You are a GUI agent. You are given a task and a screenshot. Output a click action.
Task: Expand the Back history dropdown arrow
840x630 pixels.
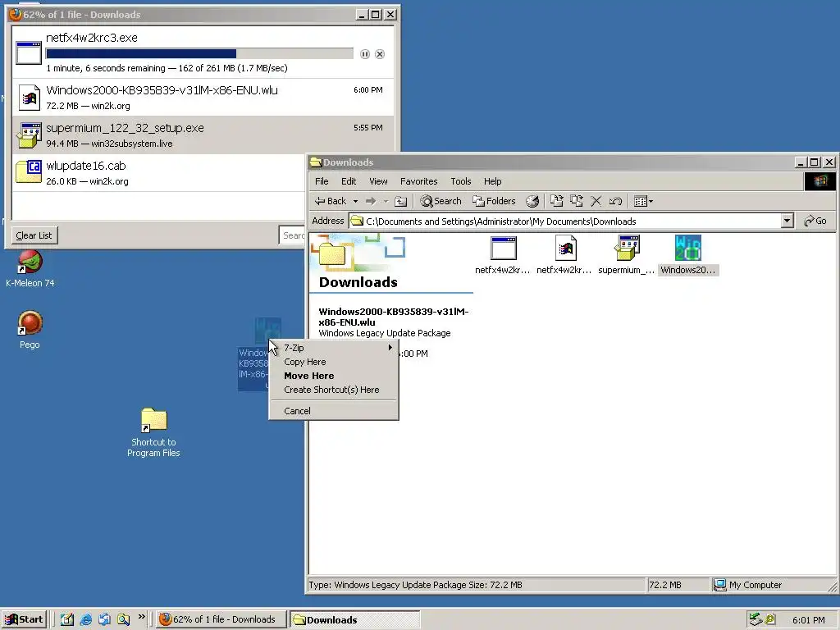click(x=355, y=202)
